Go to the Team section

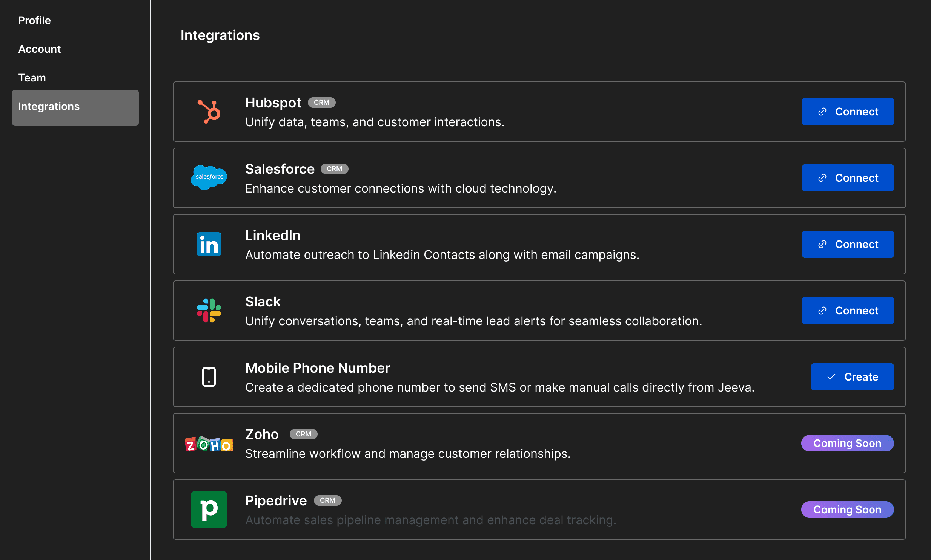[x=32, y=78]
